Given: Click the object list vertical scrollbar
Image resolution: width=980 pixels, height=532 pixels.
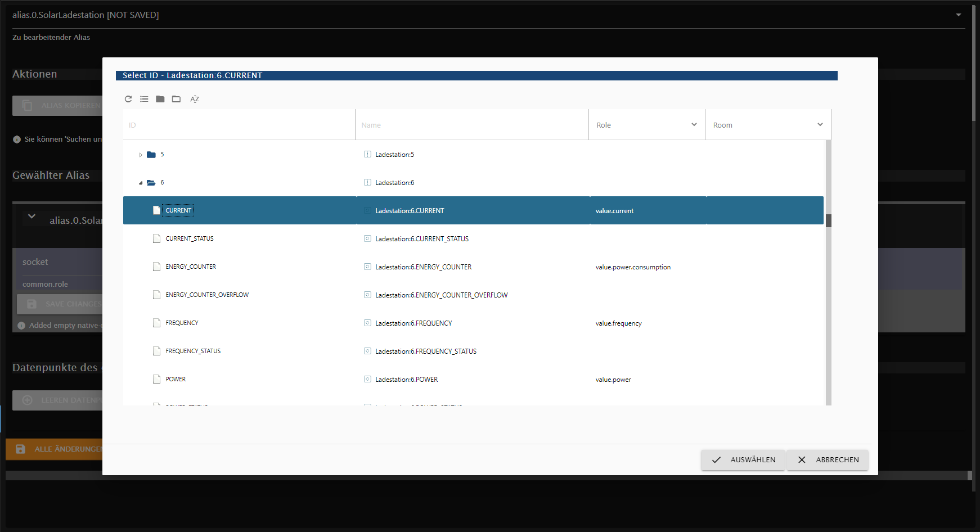Looking at the screenshot, I should pos(828,220).
